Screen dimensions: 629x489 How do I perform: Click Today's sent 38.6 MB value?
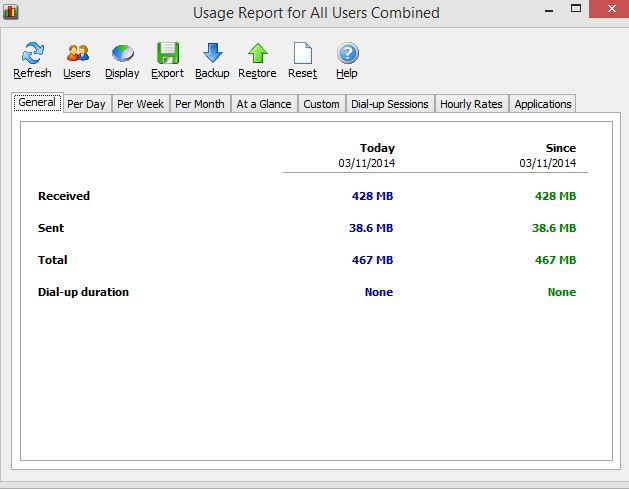coord(371,228)
